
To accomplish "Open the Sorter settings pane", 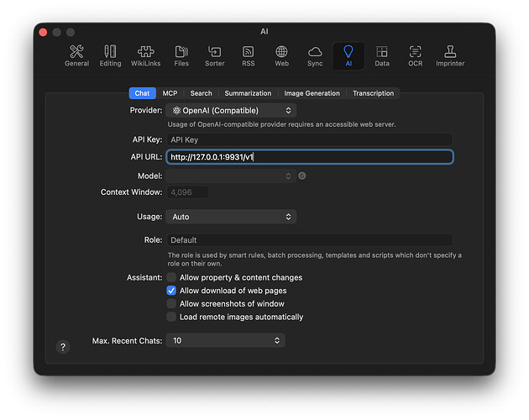I will 215,56.
